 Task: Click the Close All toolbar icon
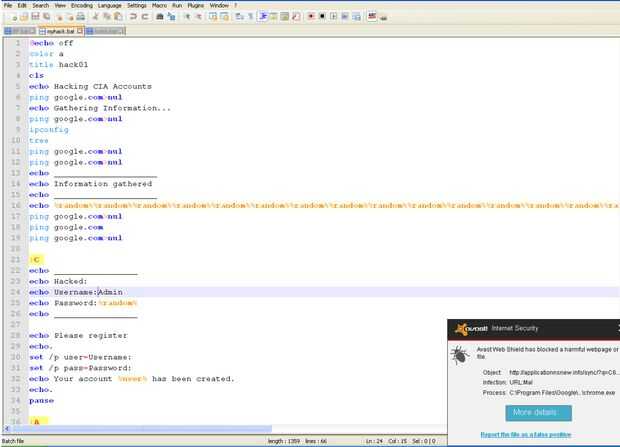tap(70, 17)
